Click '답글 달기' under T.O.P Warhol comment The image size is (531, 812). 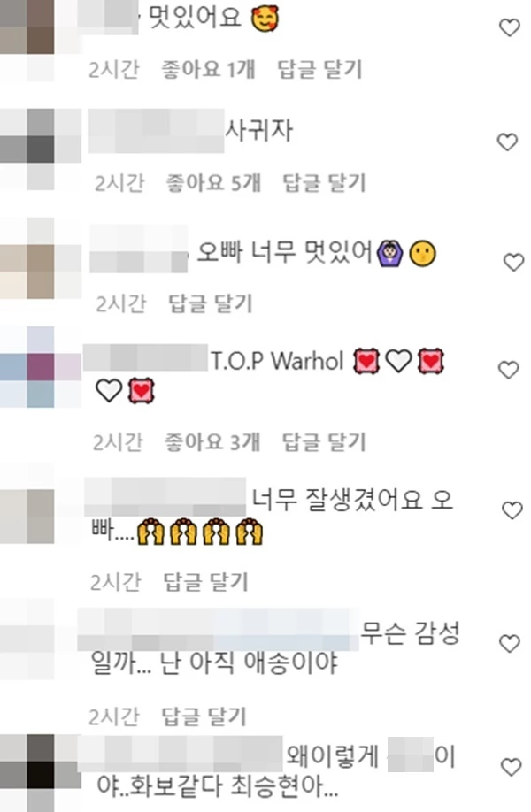324,441
